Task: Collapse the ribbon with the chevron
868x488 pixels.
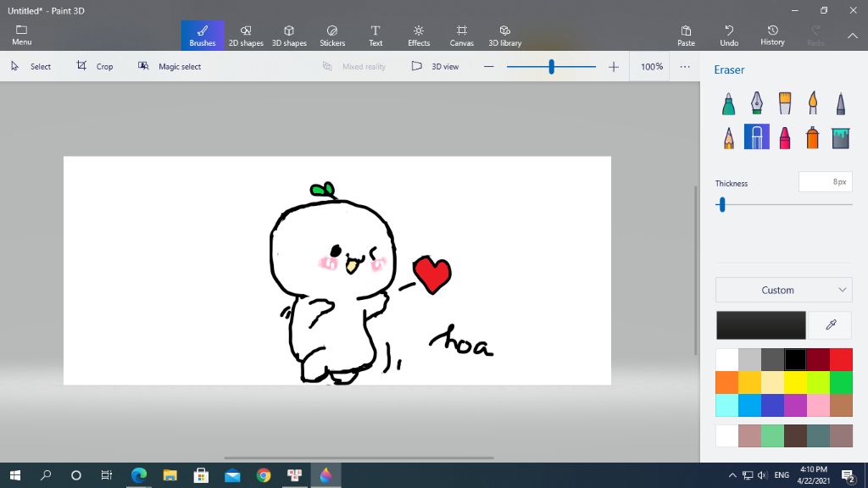Action: click(853, 36)
